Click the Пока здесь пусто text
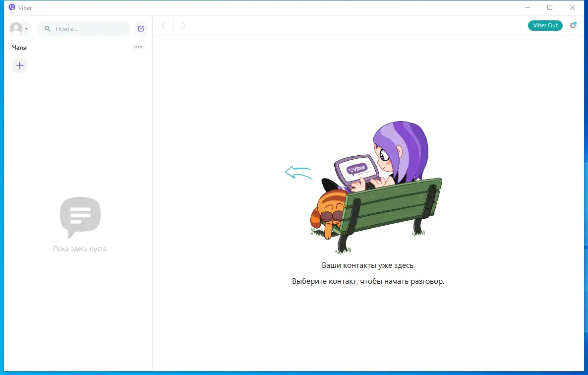The height and width of the screenshot is (375, 588). [x=80, y=249]
